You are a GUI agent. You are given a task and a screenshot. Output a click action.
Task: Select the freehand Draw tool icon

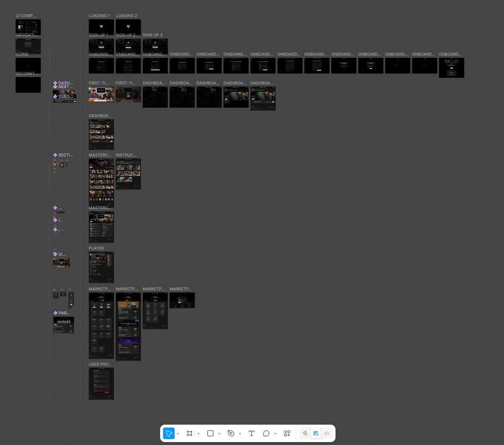coord(305,433)
